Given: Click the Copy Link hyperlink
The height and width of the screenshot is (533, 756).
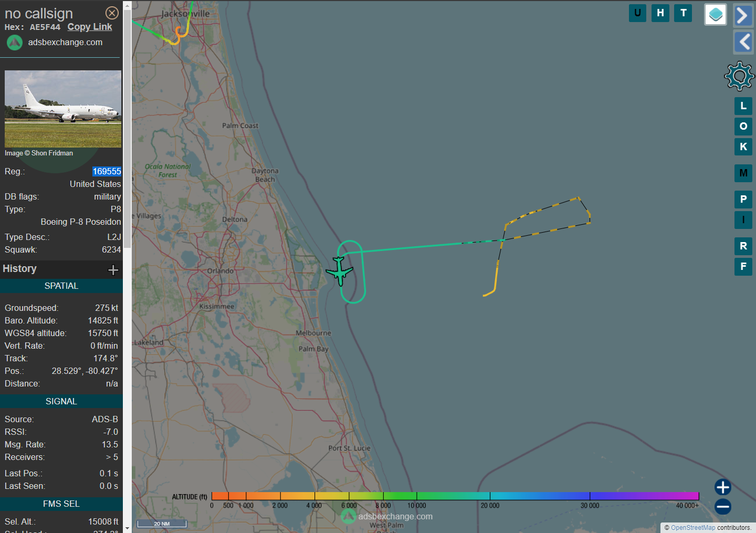Looking at the screenshot, I should pos(90,27).
